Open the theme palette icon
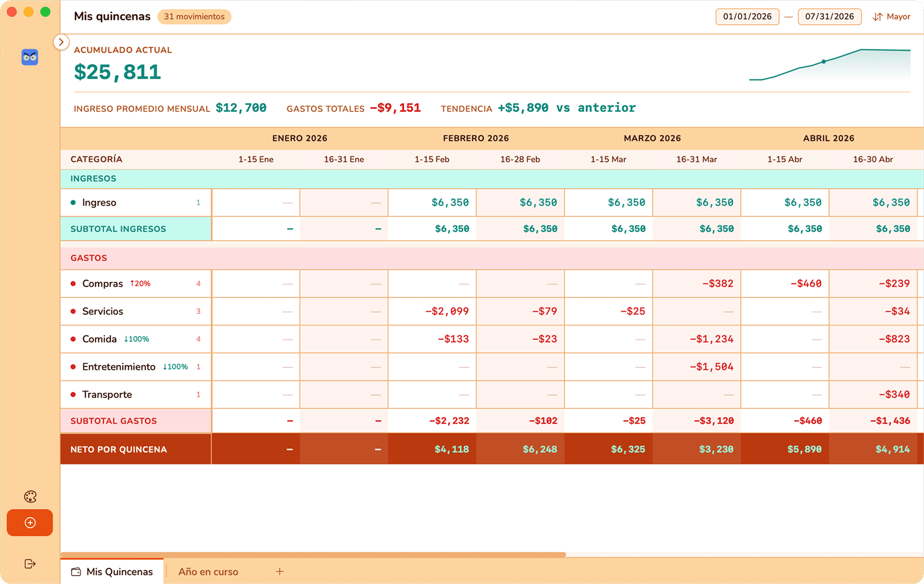 point(30,496)
